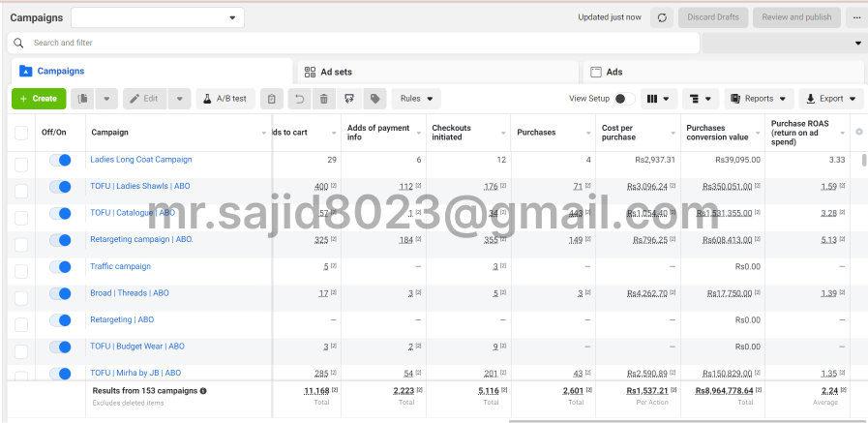Check the select-all campaigns checkbox
This screenshot has height=423, width=868.
click(21, 133)
